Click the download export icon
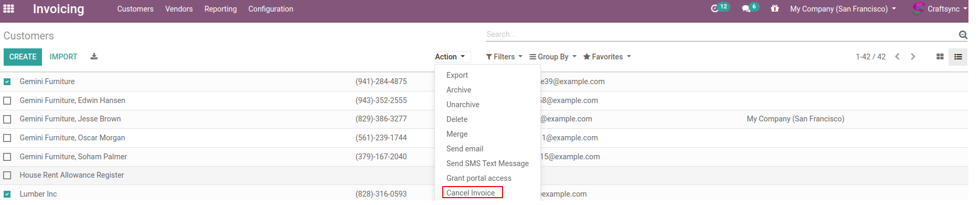The height and width of the screenshot is (205, 980). [x=94, y=56]
